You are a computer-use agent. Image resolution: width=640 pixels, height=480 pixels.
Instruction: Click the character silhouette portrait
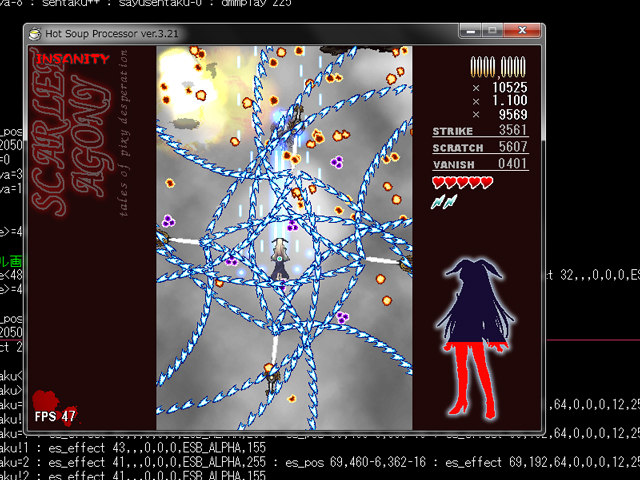click(x=475, y=338)
